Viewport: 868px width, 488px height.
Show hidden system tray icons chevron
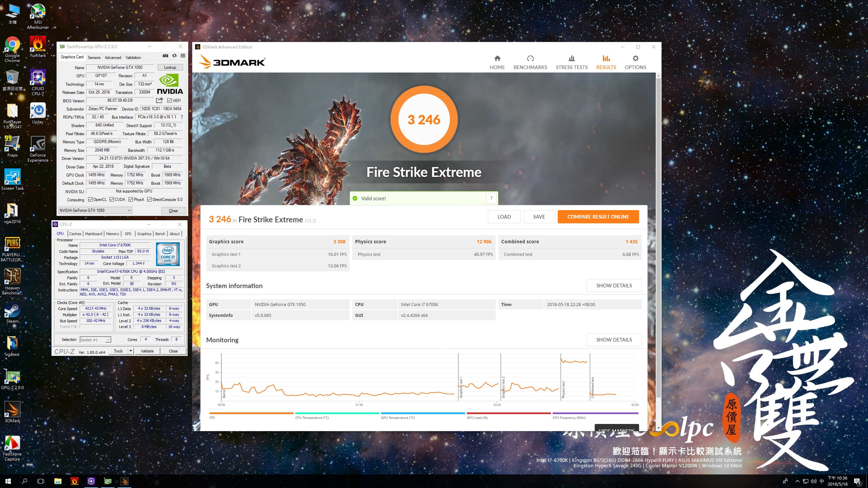[x=797, y=481]
